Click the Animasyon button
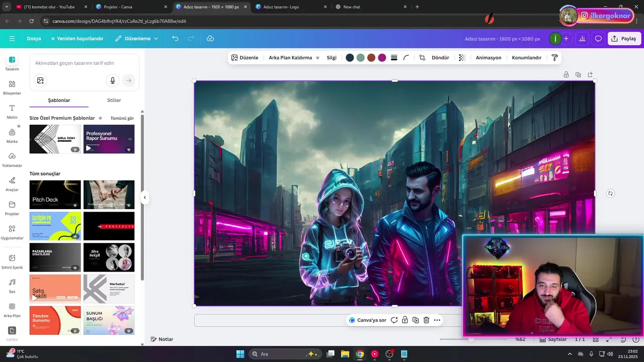644x362 pixels. pyautogui.click(x=489, y=58)
